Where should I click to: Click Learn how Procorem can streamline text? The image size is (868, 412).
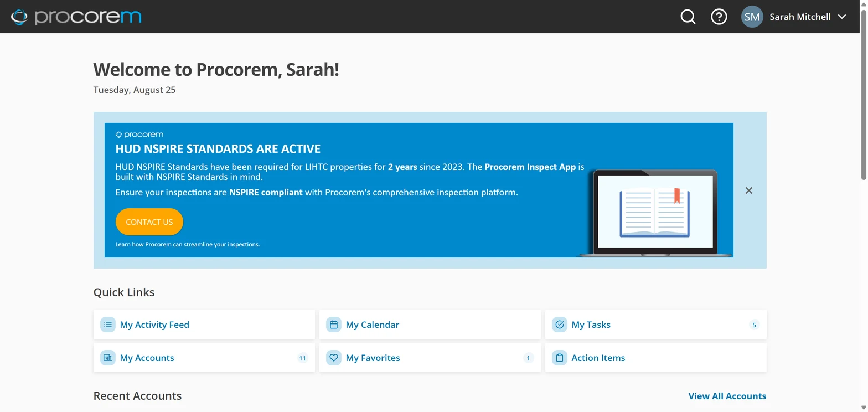point(188,244)
